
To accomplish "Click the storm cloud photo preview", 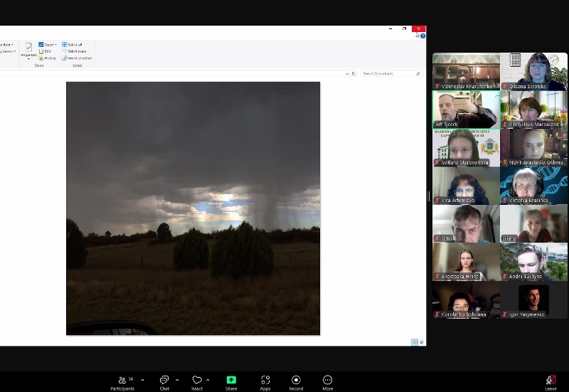I will pos(193,208).
